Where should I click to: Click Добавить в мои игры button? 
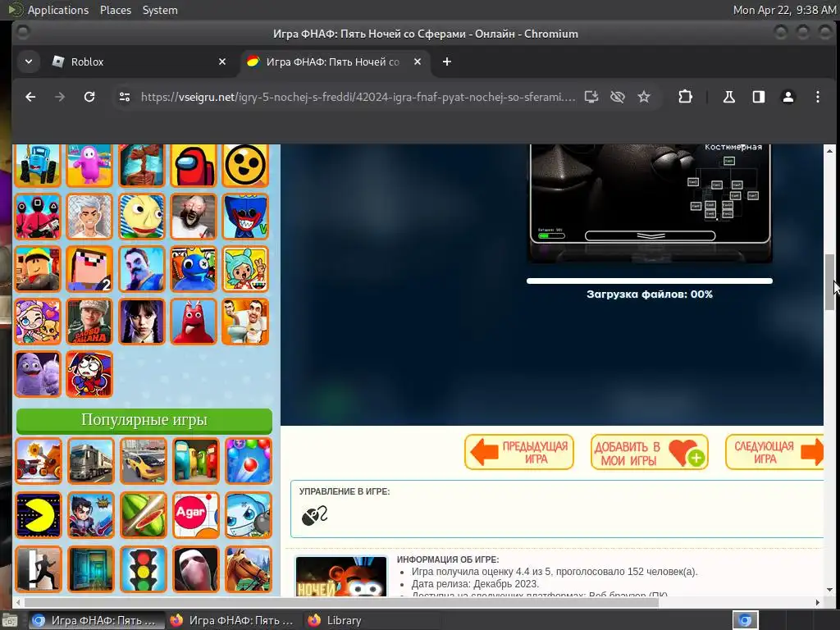point(650,452)
